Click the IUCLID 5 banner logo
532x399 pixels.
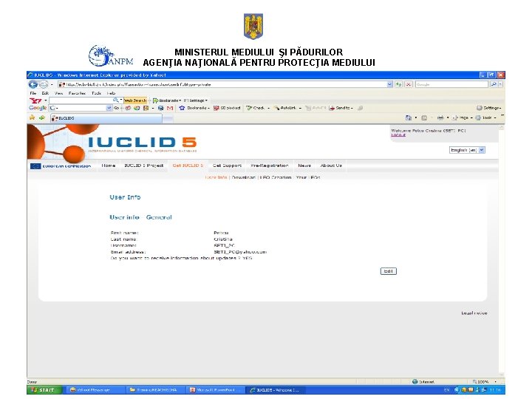[x=143, y=144]
